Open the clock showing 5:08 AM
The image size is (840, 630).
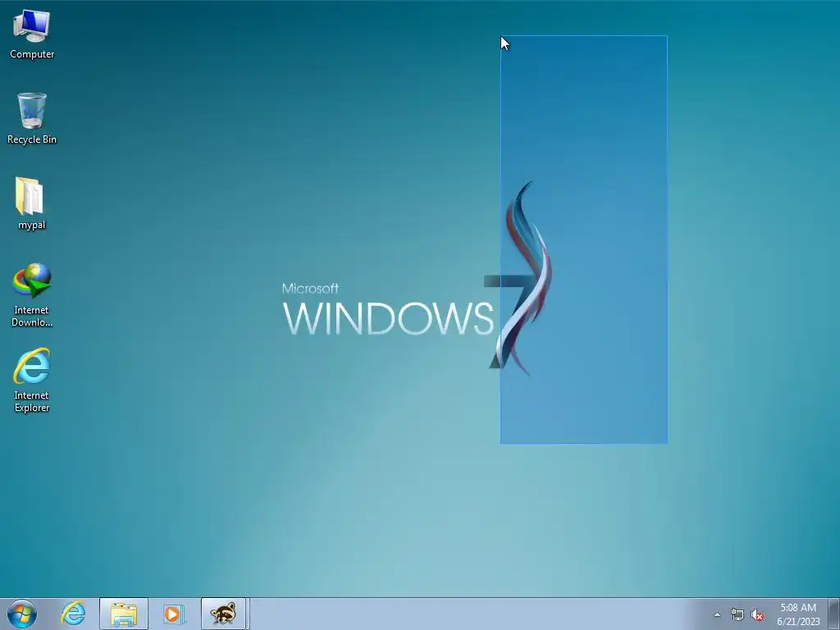click(x=797, y=614)
